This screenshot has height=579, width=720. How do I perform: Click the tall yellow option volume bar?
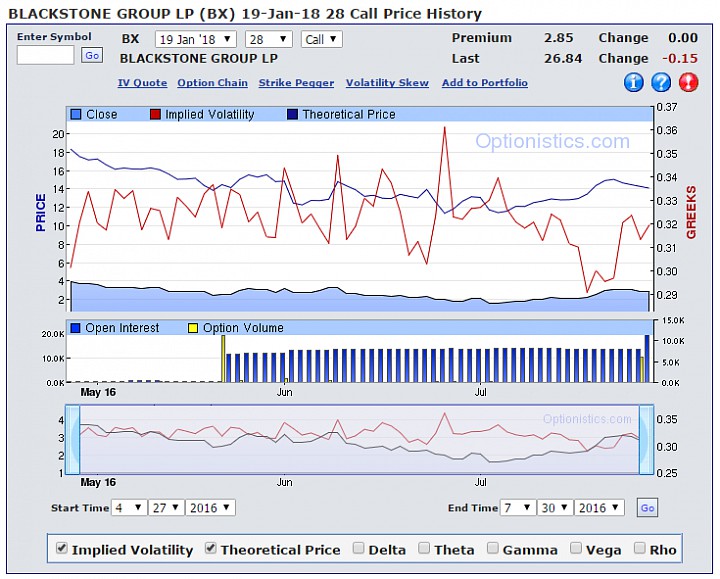pyautogui.click(x=223, y=359)
